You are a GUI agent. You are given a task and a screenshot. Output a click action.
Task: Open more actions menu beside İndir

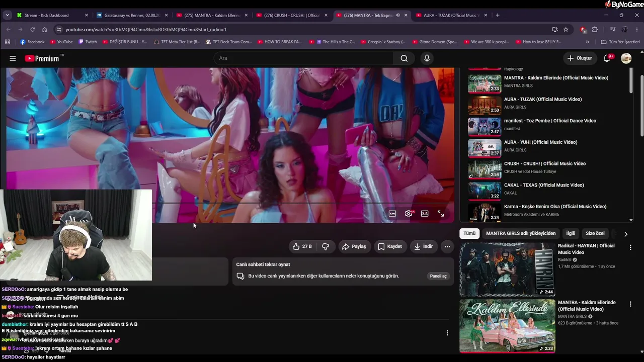447,246
